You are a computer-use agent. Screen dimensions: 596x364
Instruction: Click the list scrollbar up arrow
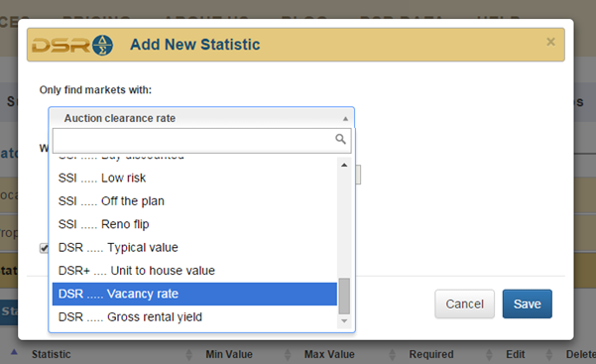point(344,165)
